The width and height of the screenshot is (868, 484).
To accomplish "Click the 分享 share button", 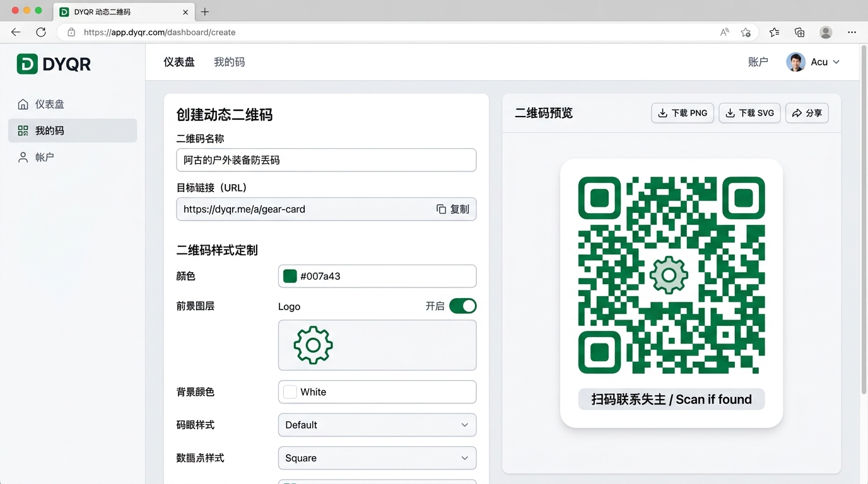I will point(807,113).
